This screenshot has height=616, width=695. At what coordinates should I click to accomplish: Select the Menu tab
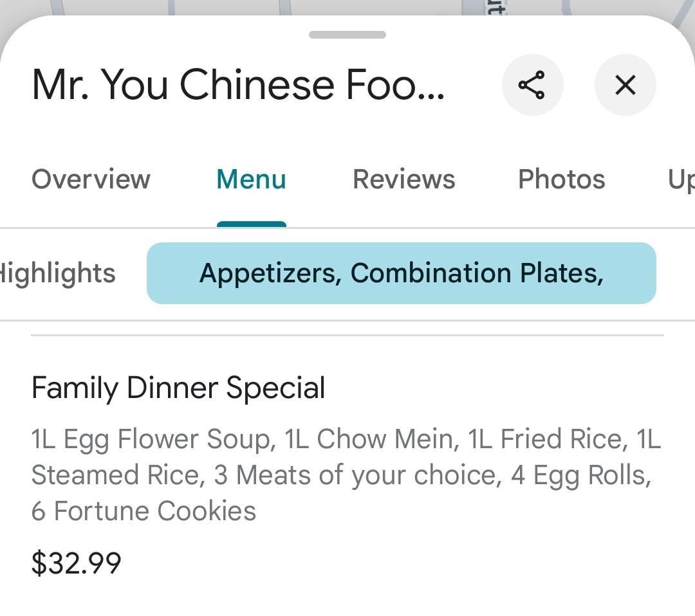coord(251,179)
